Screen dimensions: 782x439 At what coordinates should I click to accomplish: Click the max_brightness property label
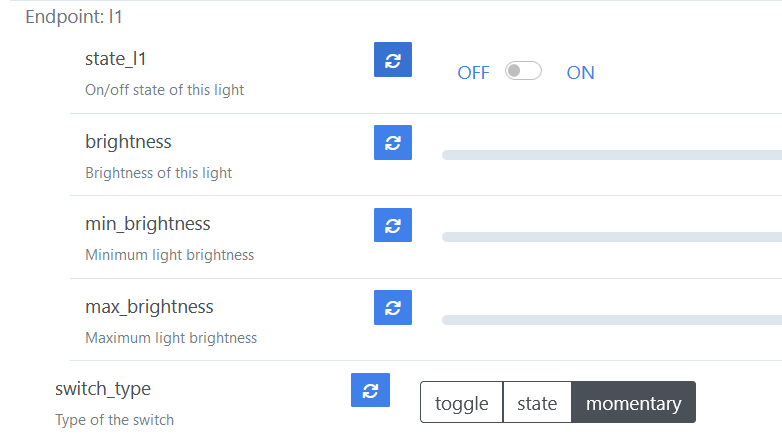coord(149,306)
